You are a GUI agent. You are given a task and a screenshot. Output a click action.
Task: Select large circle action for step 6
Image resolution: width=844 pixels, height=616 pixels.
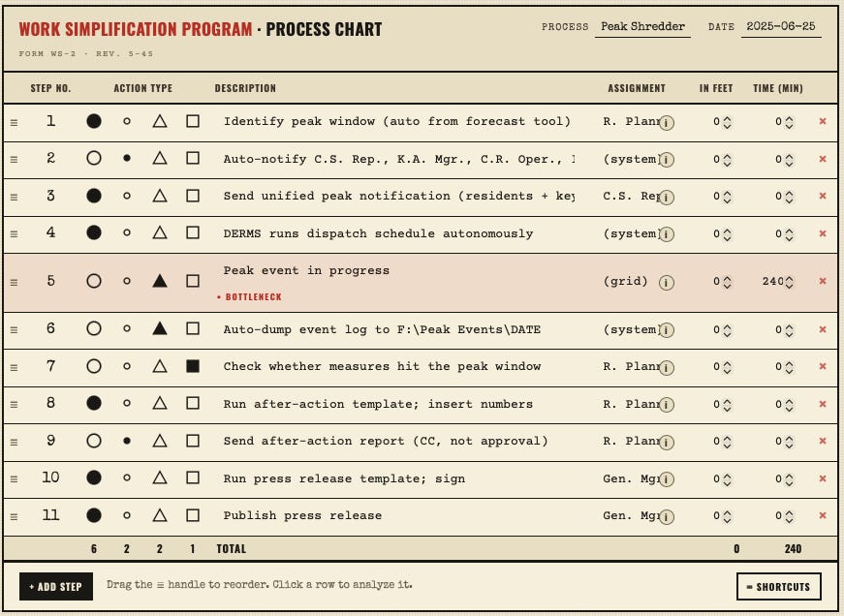94,328
